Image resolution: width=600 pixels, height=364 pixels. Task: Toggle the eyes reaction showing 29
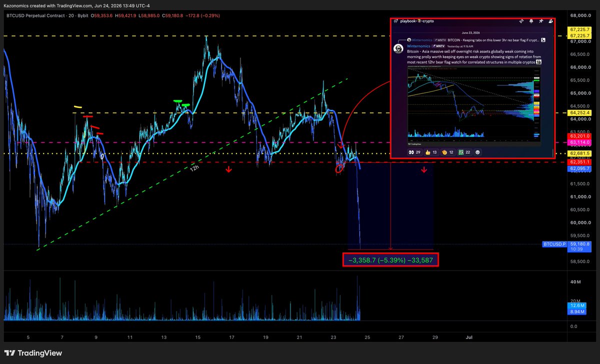pos(414,152)
